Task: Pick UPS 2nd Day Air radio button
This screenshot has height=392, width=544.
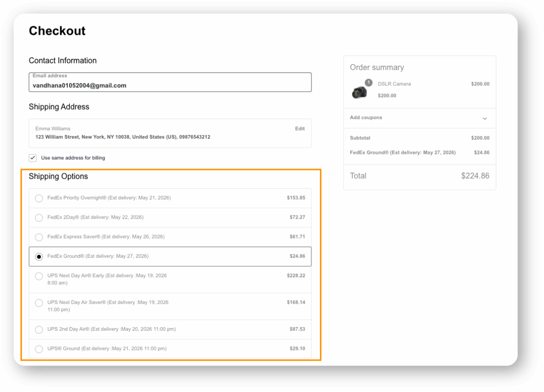Action: click(39, 330)
